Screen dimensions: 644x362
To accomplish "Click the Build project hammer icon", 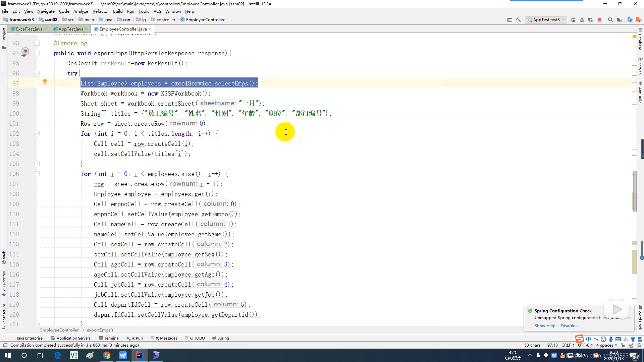I will tap(518, 20).
